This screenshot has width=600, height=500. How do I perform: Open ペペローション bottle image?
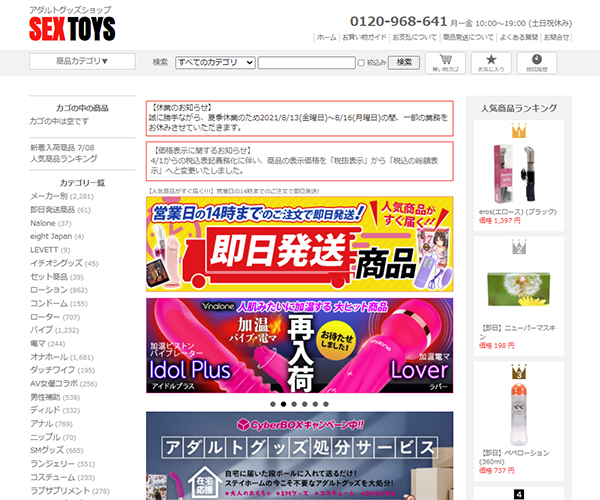519,414
